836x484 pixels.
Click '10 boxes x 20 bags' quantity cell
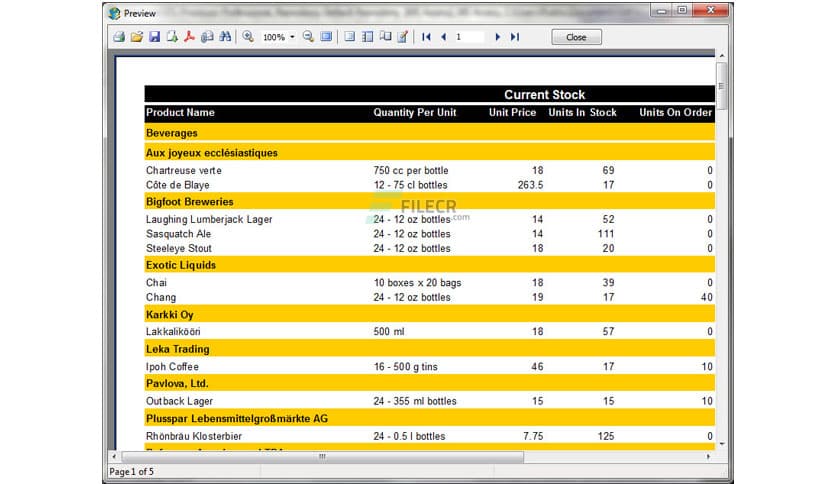pyautogui.click(x=417, y=283)
